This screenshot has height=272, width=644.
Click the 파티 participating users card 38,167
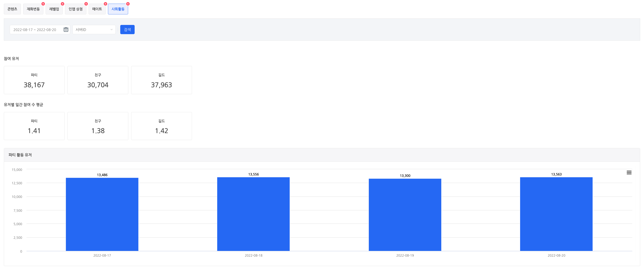tap(34, 80)
